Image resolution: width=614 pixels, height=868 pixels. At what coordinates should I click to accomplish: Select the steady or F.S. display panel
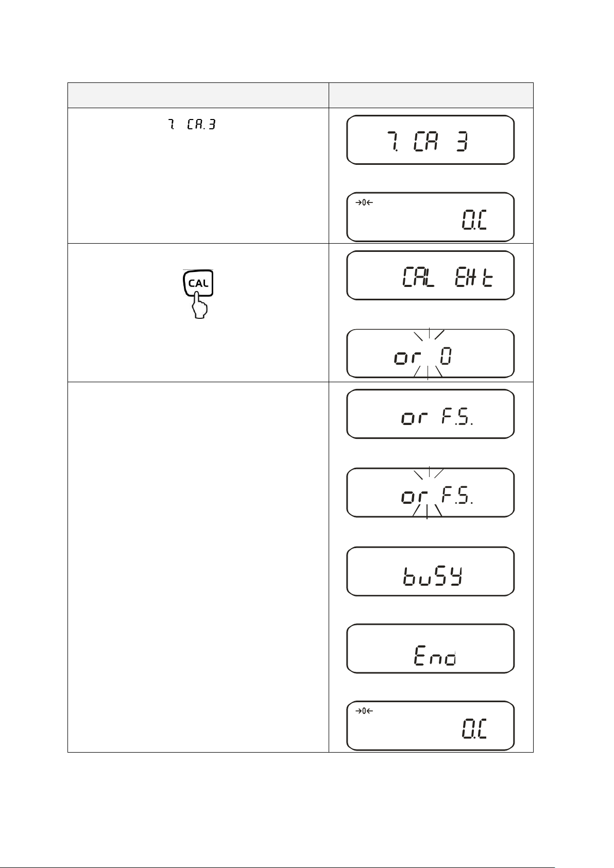[x=431, y=414]
